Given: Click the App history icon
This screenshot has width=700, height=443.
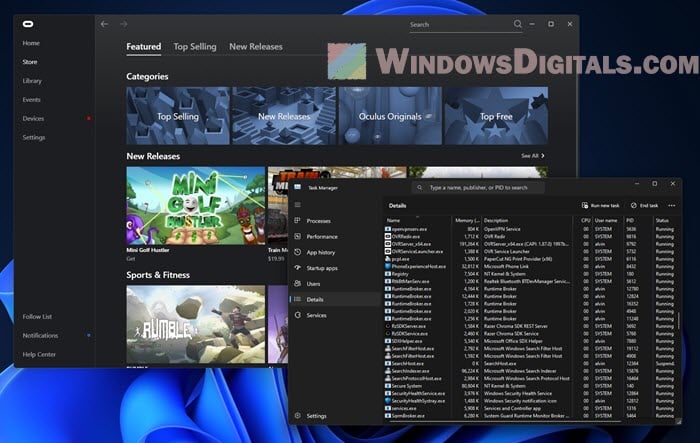Looking at the screenshot, I should click(298, 252).
